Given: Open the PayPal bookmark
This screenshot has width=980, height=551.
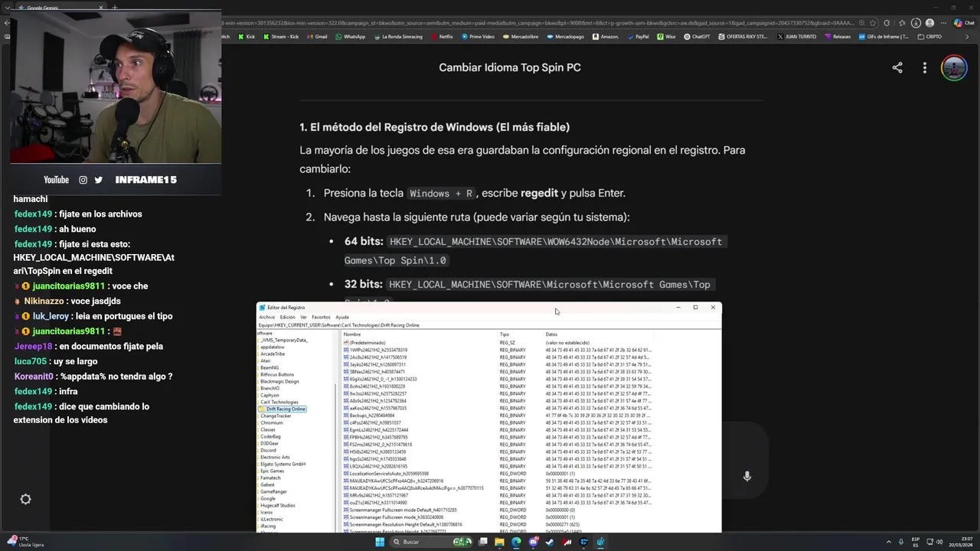Looking at the screenshot, I should coord(638,37).
